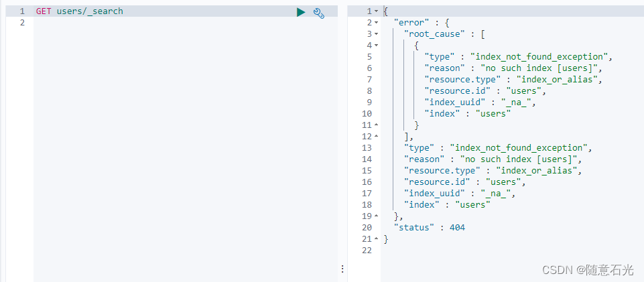Click the GET method keyword
The image size is (644, 282).
coord(44,11)
